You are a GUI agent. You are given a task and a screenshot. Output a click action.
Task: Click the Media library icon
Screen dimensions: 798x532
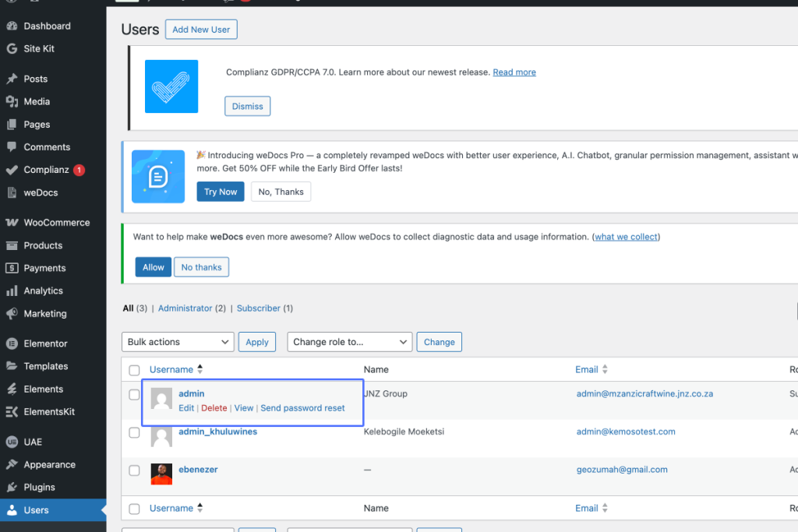12,102
